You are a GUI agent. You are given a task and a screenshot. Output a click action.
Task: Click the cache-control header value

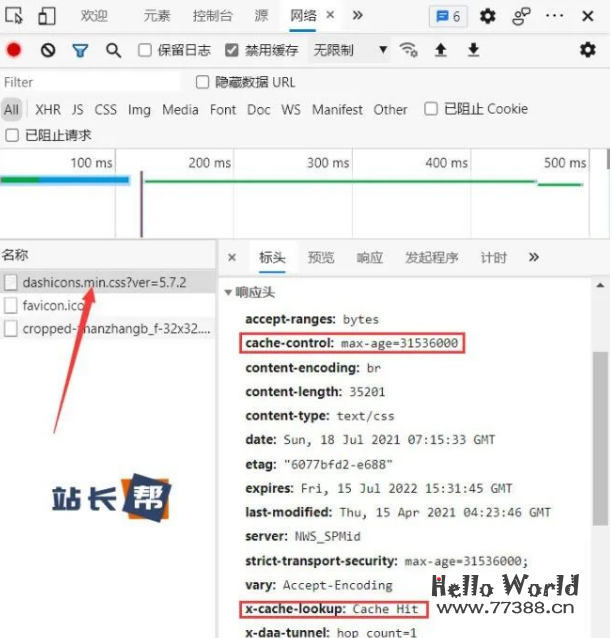point(400,343)
